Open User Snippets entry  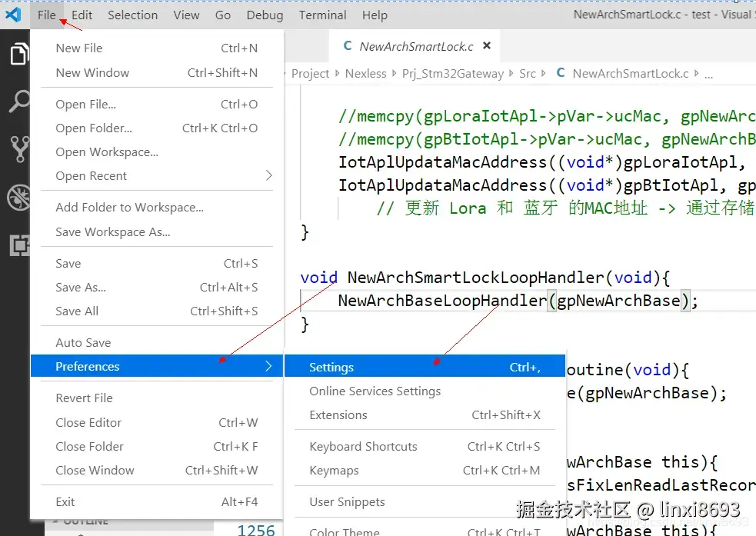[x=425, y=501]
